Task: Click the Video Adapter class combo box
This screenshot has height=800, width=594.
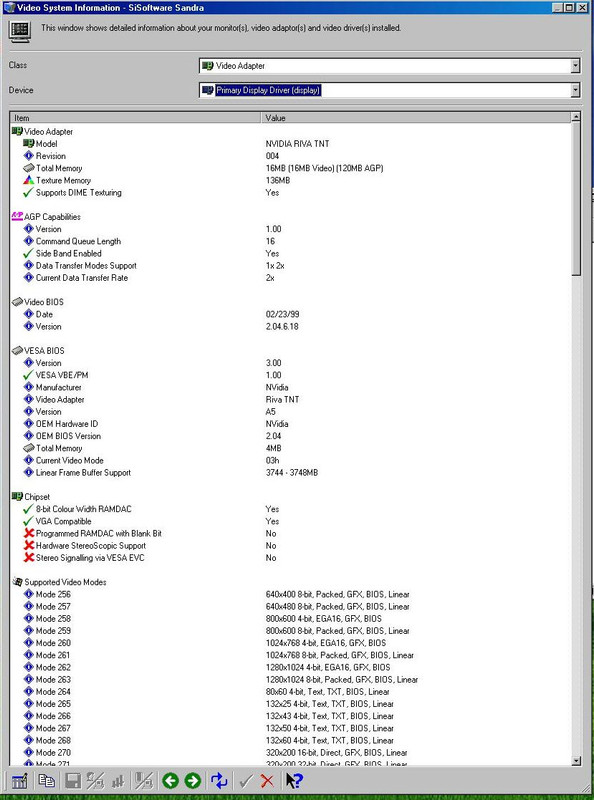Action: (x=389, y=66)
